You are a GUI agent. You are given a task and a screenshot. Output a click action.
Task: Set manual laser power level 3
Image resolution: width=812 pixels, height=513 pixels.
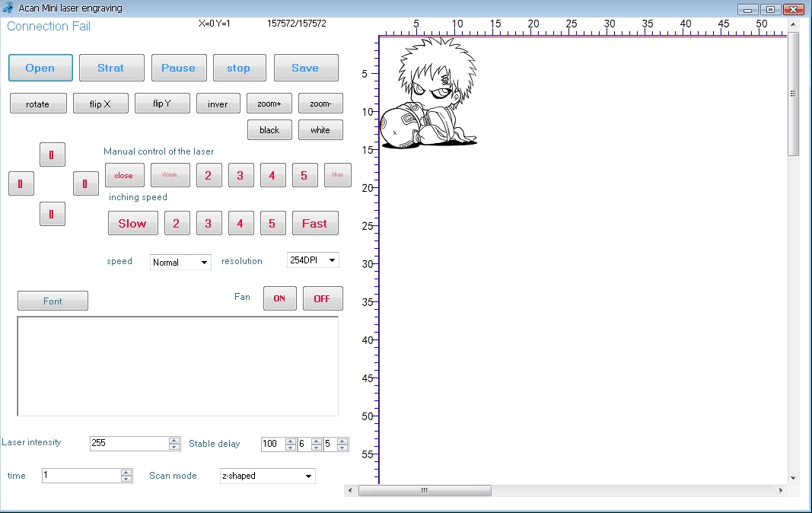240,175
